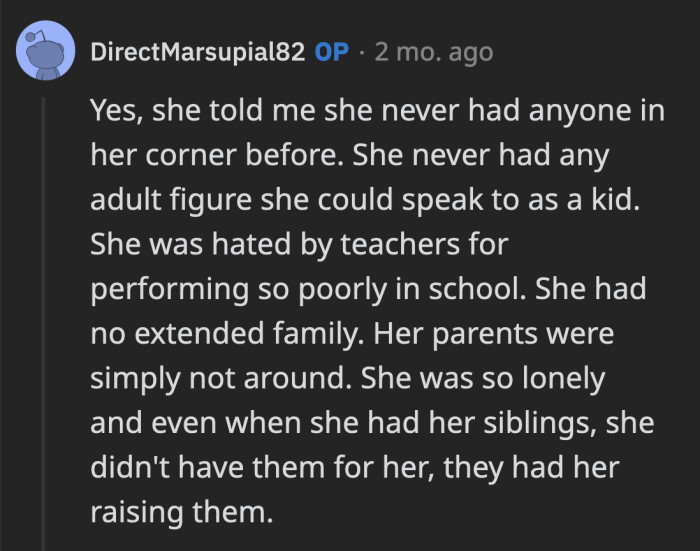Collapse the comment using the thread line

point(44,300)
